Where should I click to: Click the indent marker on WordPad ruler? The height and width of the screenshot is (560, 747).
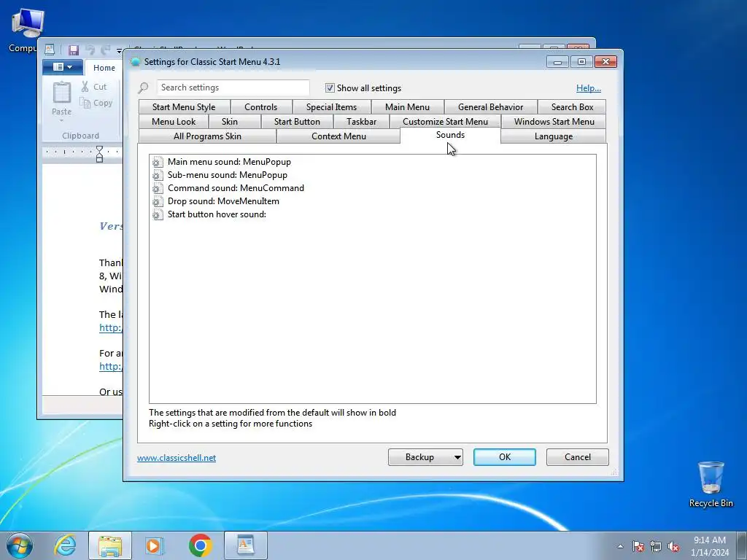click(99, 155)
